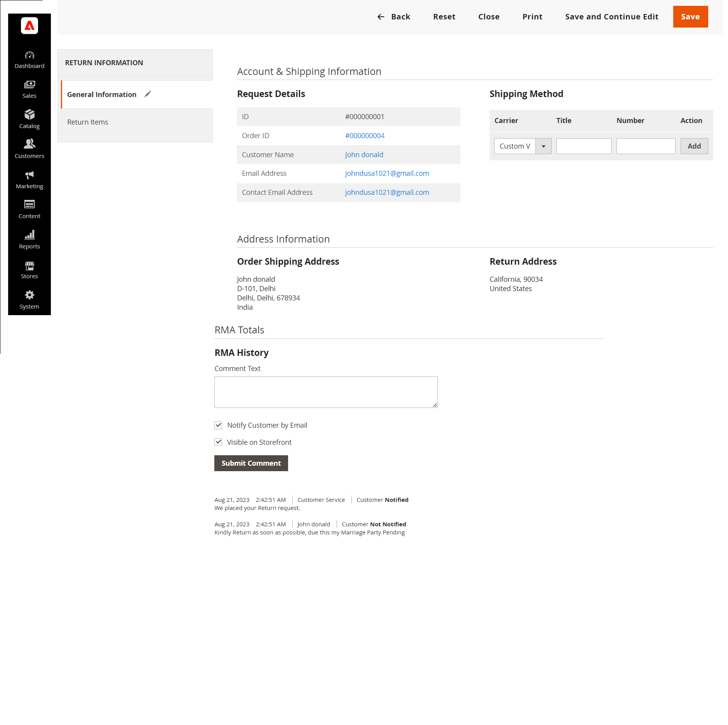Click Save and Continue Edit

pyautogui.click(x=612, y=17)
